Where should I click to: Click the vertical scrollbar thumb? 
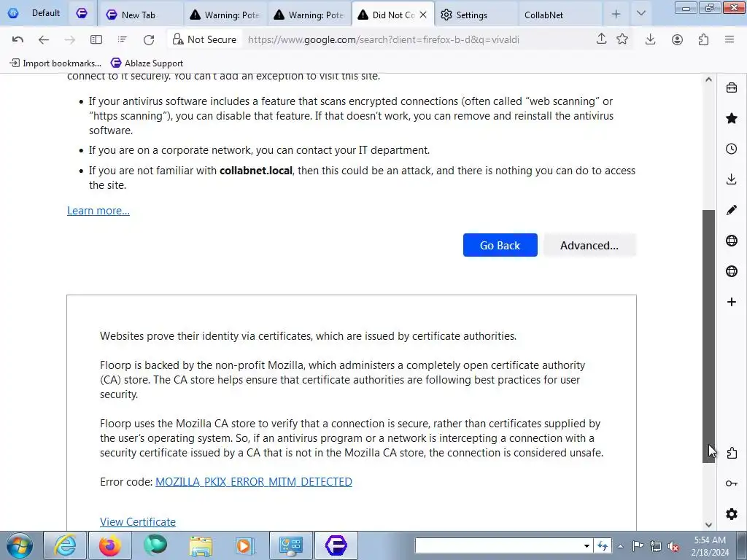pyautogui.click(x=709, y=336)
